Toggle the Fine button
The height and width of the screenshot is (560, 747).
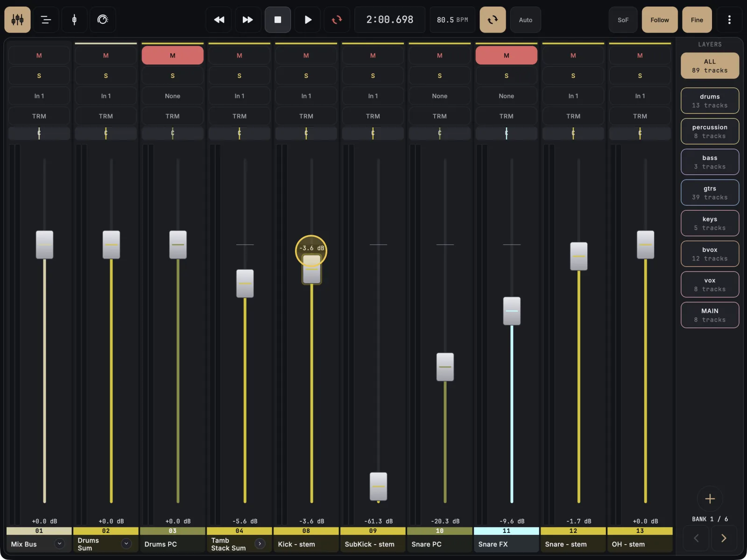pos(697,20)
